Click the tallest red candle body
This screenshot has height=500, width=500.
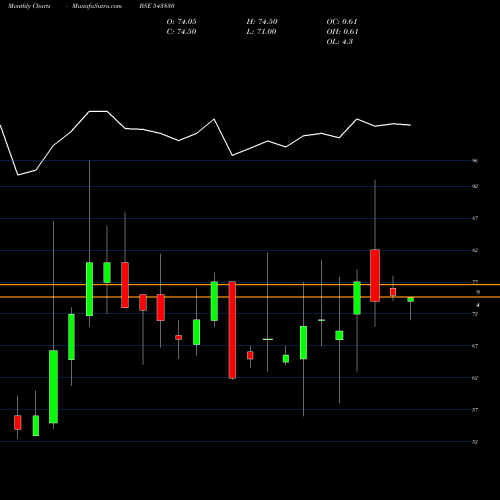[x=232, y=330]
